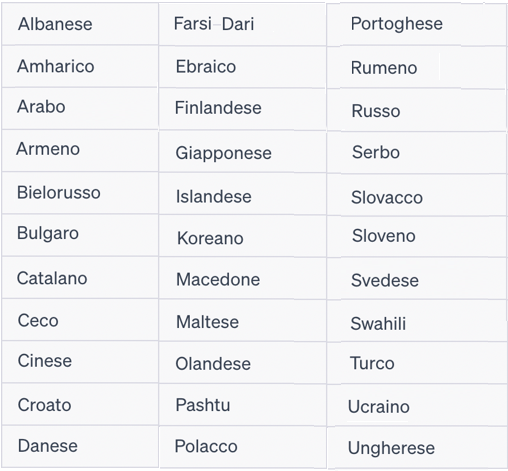Select the Rumeno language entry
This screenshot has width=508, height=471.
pos(417,68)
